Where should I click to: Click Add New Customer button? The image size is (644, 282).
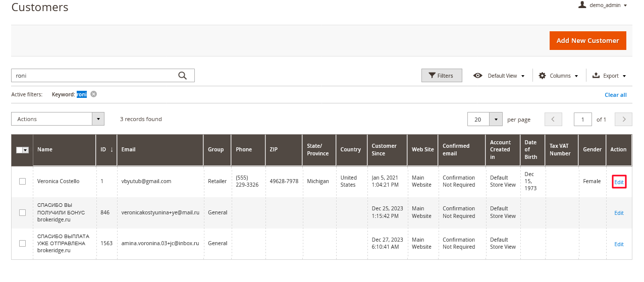[x=587, y=41]
